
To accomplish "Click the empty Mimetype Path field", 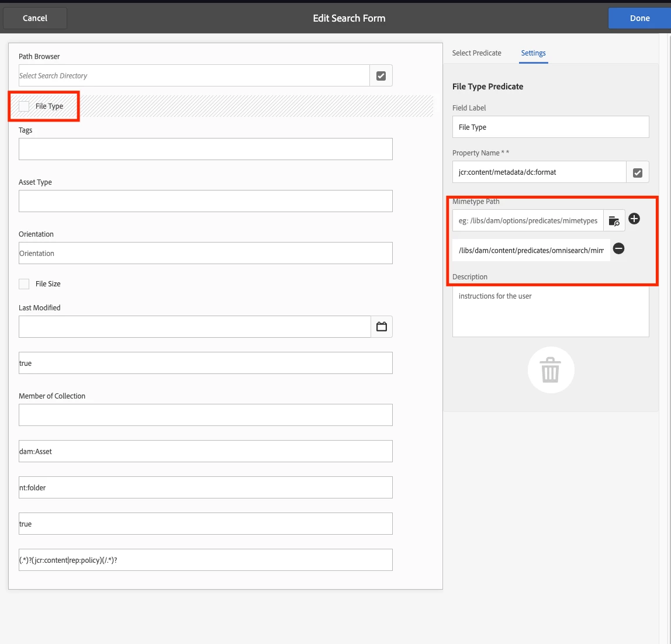I will tap(528, 220).
